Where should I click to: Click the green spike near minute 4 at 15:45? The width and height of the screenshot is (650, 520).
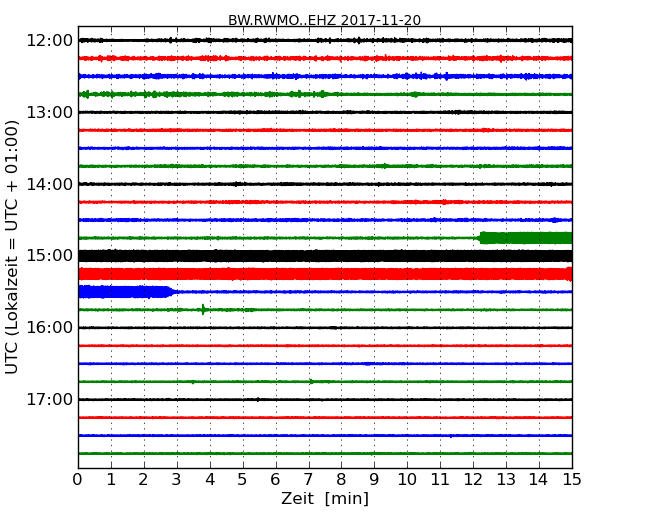[203, 309]
